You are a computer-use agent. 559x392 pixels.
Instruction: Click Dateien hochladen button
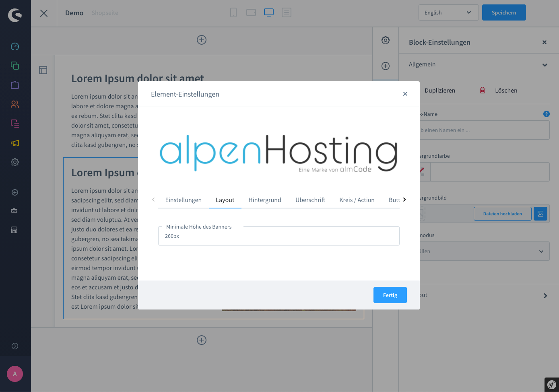pos(503,214)
